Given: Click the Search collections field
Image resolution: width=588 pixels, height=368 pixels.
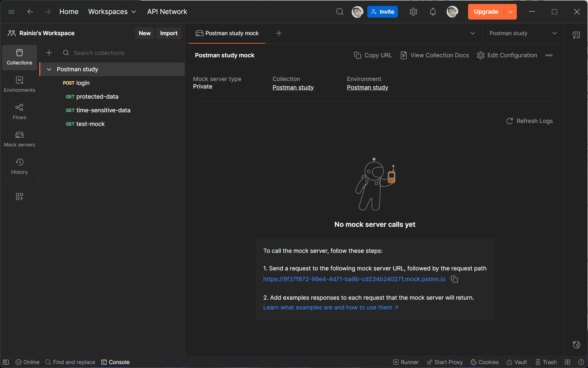Looking at the screenshot, I should (119, 53).
